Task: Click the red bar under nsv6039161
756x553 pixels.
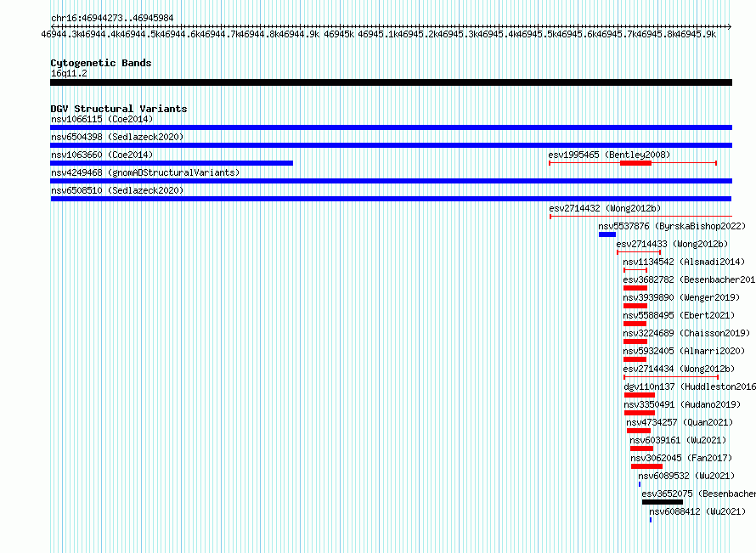Action: [x=641, y=449]
